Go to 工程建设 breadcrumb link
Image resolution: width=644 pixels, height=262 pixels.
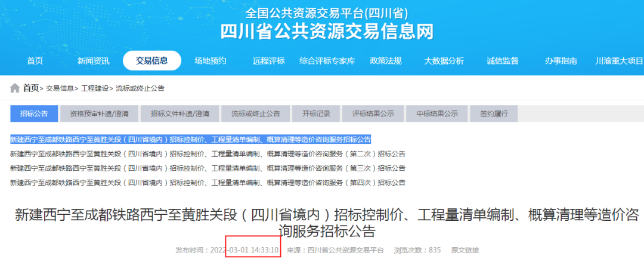tap(94, 88)
